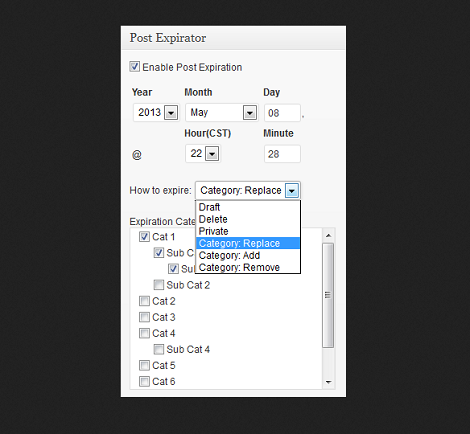Select Draft from expire options
Screen dimensions: 470x434
pos(248,207)
